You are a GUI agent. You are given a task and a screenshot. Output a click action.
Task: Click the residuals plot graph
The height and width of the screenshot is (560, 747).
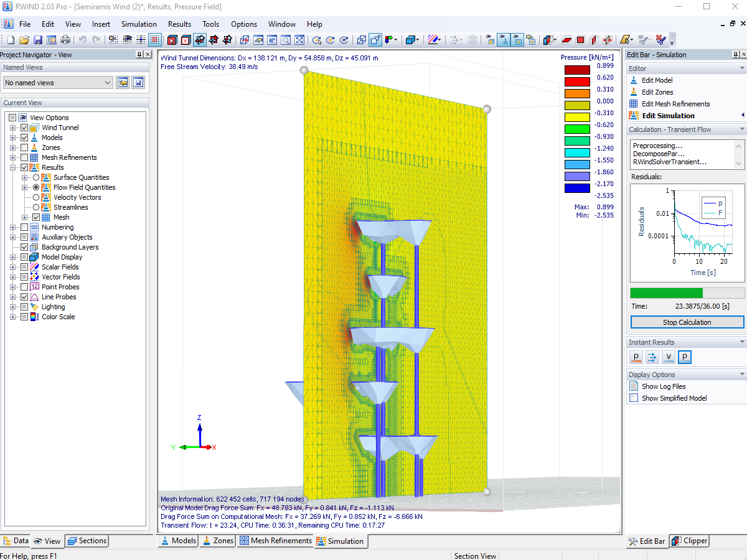point(687,234)
